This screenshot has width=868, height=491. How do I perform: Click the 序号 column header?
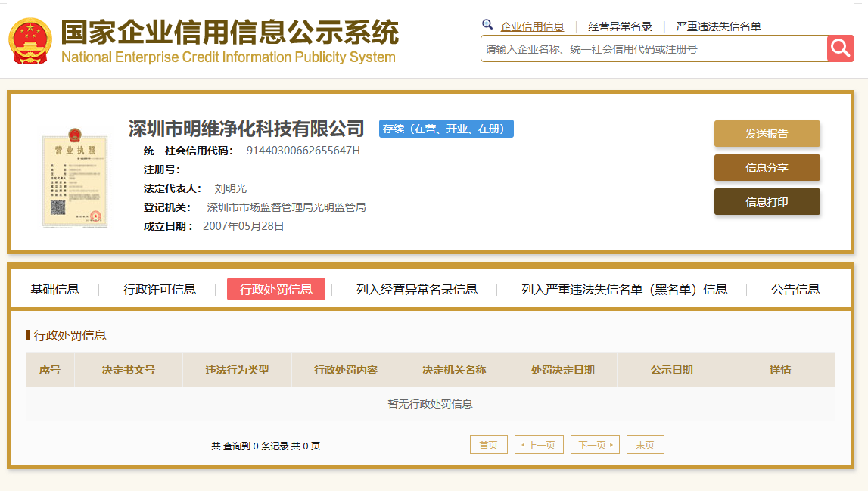click(x=50, y=370)
